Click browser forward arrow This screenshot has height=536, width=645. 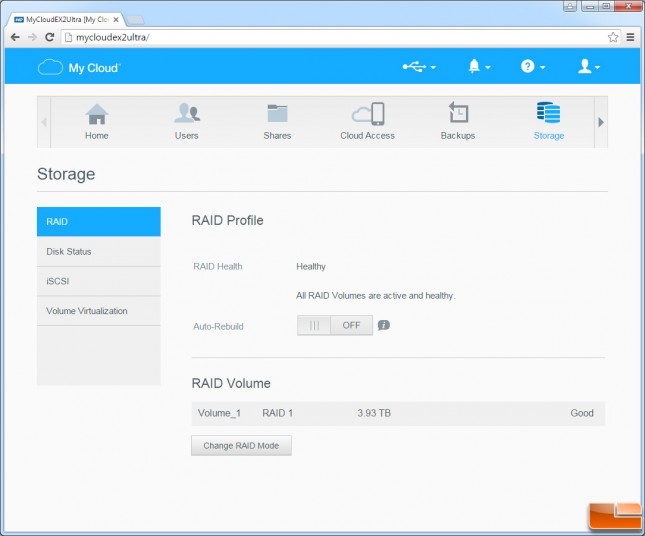[32, 37]
